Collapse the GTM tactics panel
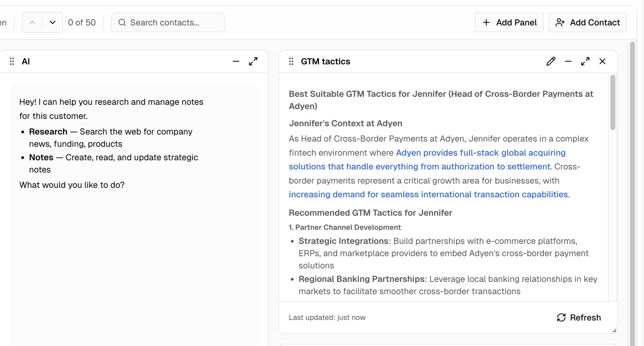 pos(568,61)
